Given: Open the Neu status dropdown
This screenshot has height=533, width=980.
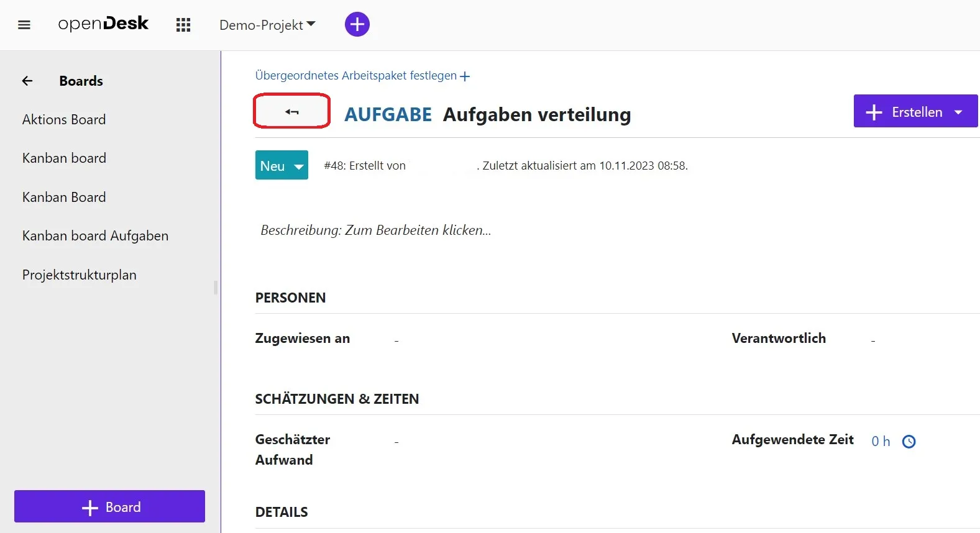Looking at the screenshot, I should click(282, 165).
